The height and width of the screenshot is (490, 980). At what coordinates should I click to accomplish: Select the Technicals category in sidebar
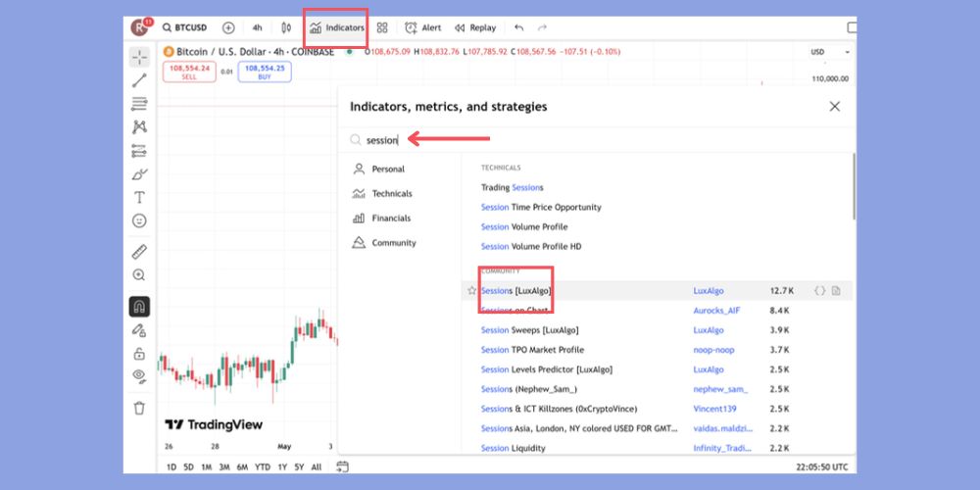tap(391, 194)
